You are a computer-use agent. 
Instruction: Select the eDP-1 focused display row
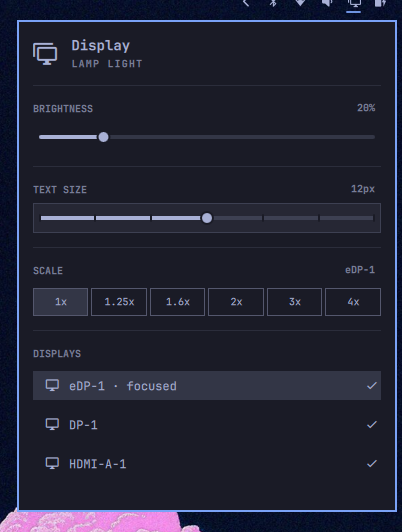pyautogui.click(x=207, y=385)
